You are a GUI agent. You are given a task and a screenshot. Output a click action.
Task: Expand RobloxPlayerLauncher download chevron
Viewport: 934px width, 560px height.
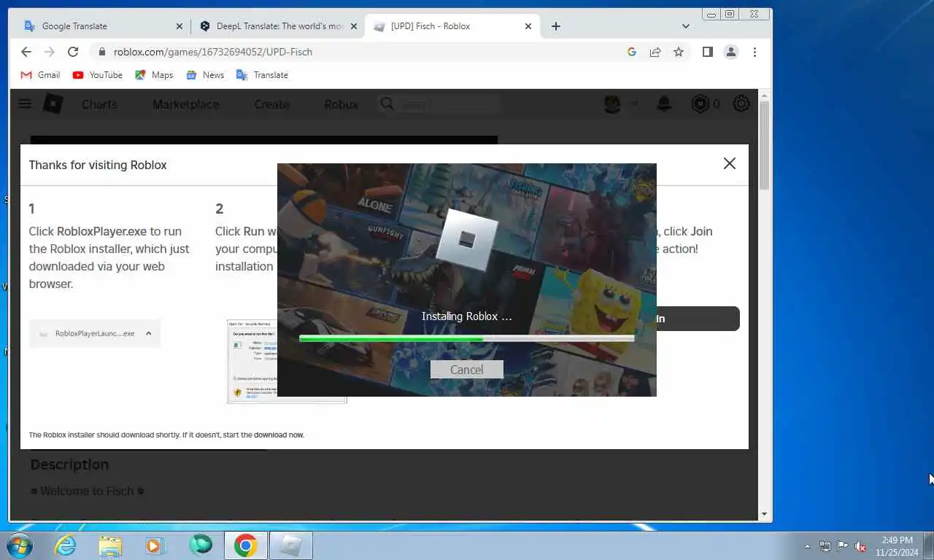(148, 333)
